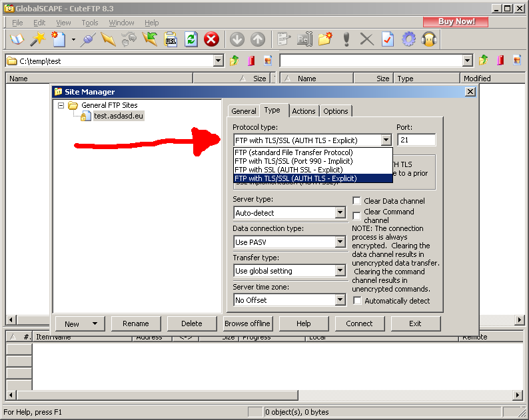Launch the Connection Wizard wand icon
529x420 pixels.
tap(38, 39)
